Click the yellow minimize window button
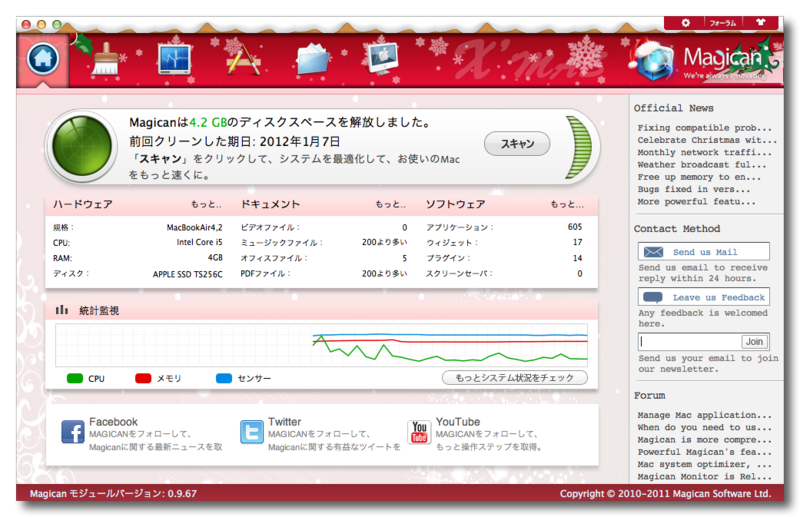800x517 pixels. 42,24
